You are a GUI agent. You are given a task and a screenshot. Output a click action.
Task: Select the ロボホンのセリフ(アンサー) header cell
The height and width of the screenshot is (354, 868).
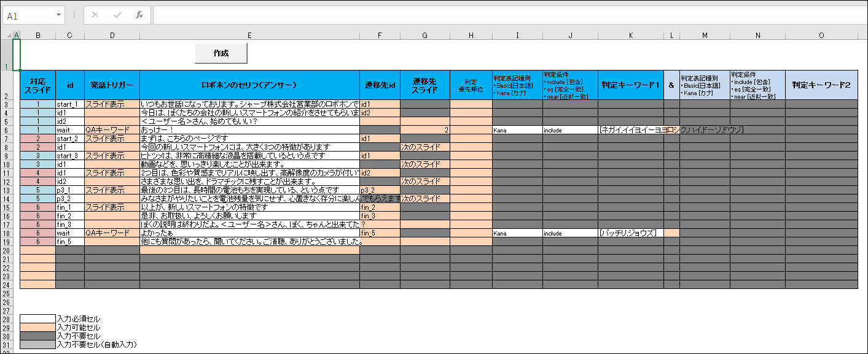point(249,85)
